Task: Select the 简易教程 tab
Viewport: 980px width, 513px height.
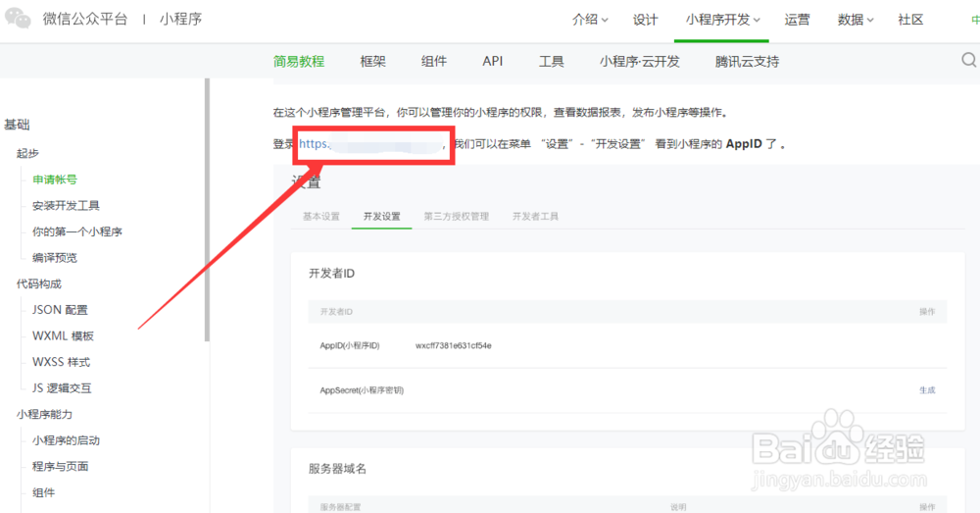Action: 299,62
